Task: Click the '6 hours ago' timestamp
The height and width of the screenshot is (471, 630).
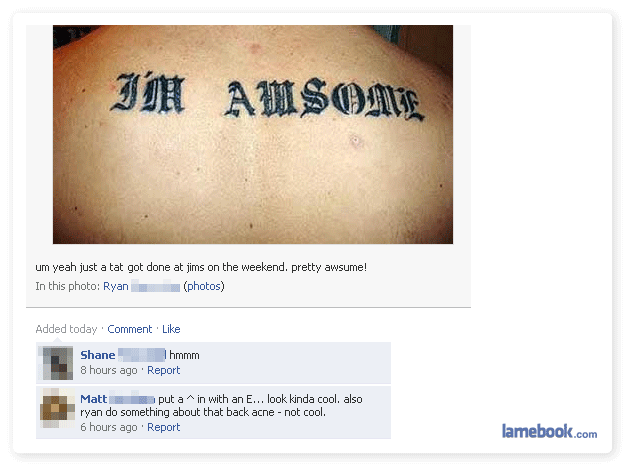Action: [109, 427]
